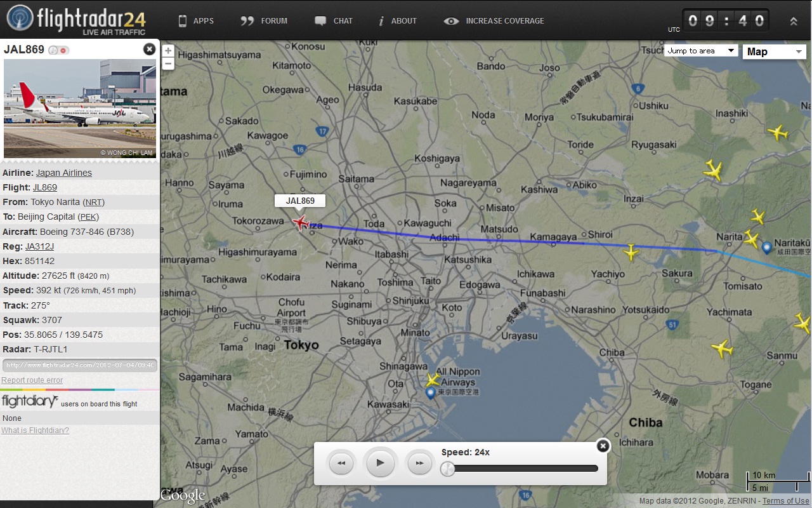Open the Terms of Use link
The image size is (812, 508).
[x=785, y=501]
